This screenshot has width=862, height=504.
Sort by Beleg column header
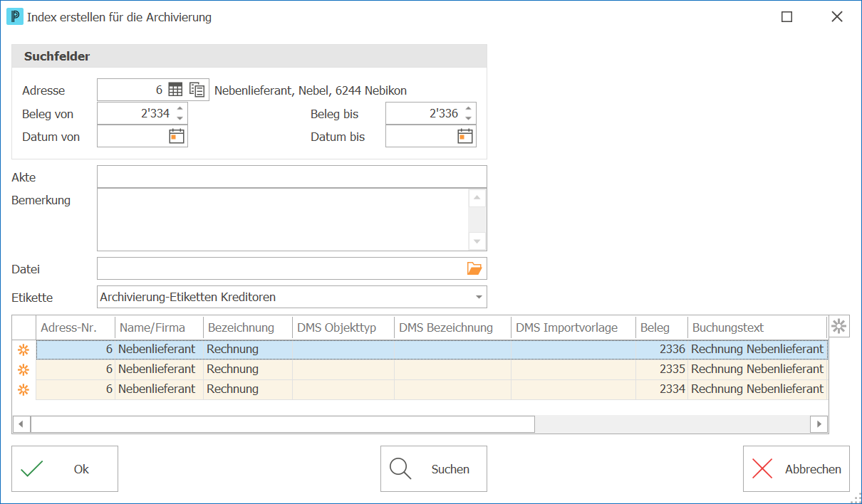tap(662, 327)
